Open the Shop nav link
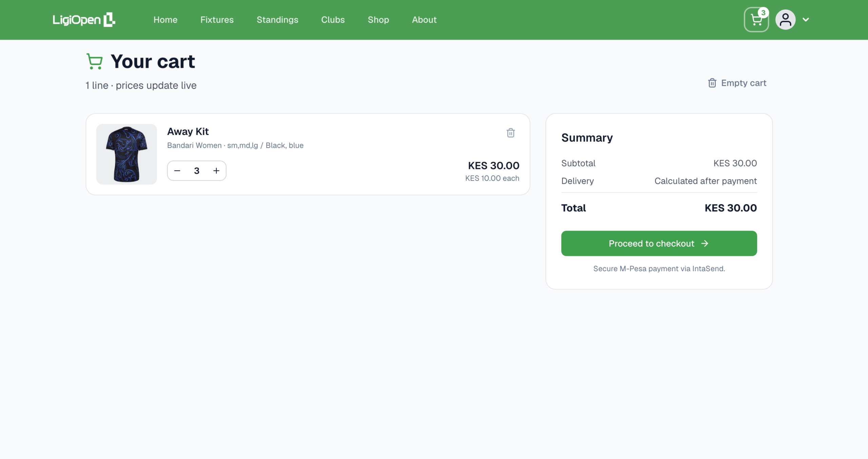Image resolution: width=868 pixels, height=459 pixels. [378, 20]
